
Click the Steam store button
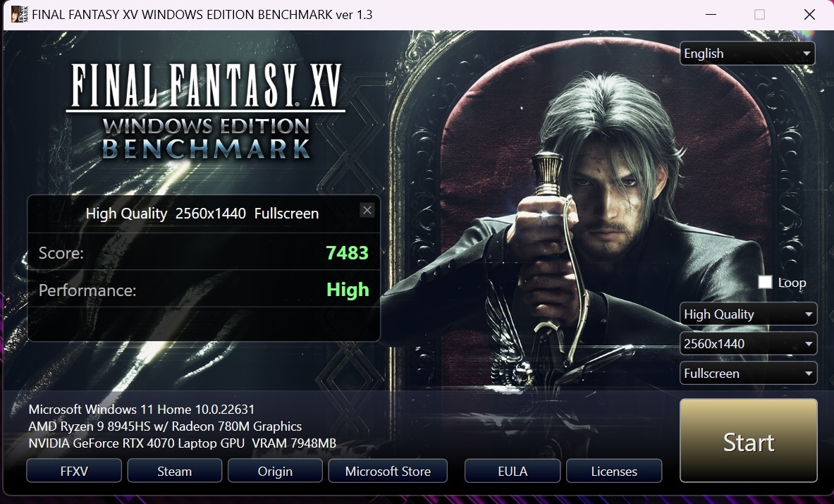(x=174, y=472)
